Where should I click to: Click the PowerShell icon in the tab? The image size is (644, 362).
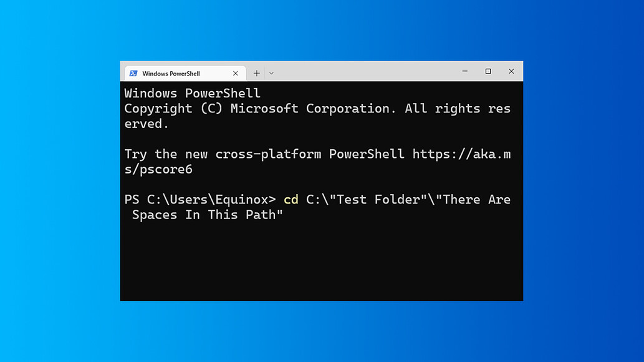[x=133, y=74]
